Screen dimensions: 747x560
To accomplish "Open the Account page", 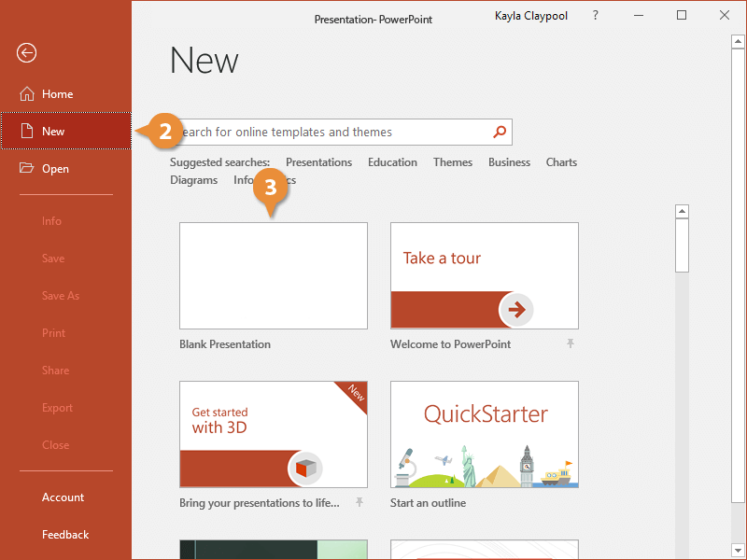I will 63,497.
